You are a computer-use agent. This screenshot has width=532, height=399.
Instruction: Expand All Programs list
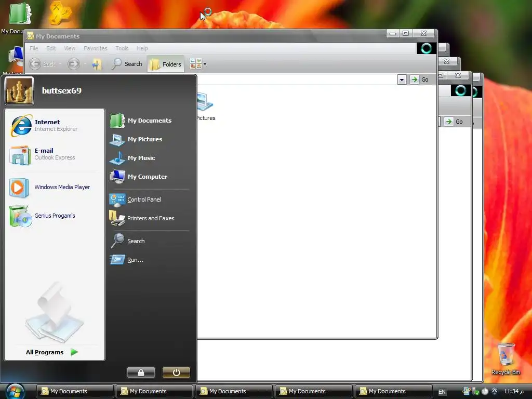(x=52, y=352)
